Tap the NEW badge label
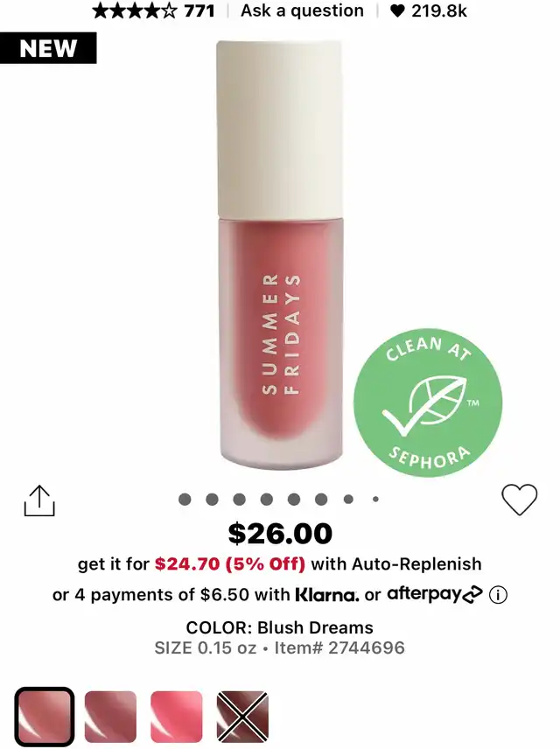This screenshot has width=560, height=749. [48, 48]
